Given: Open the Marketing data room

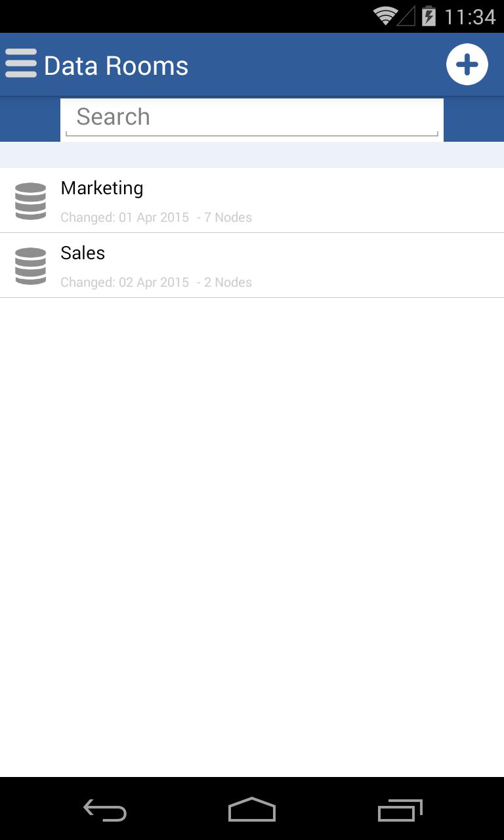Looking at the screenshot, I should point(102,188).
